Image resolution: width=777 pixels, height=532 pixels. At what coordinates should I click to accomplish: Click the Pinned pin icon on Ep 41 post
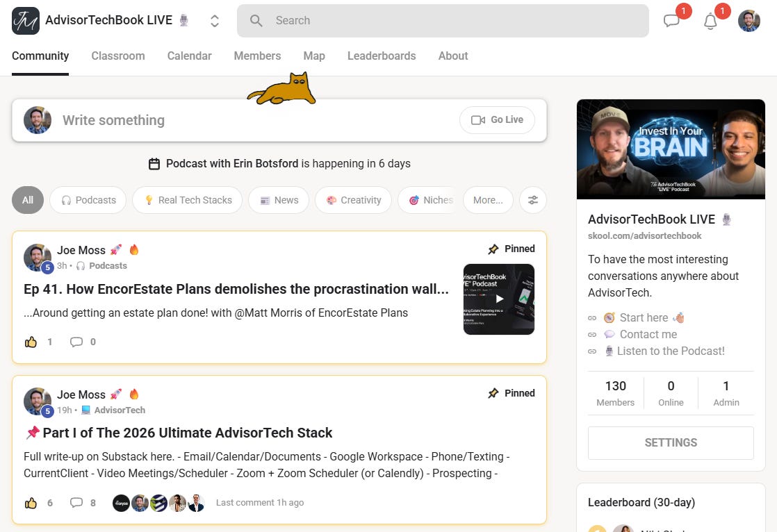coord(493,249)
